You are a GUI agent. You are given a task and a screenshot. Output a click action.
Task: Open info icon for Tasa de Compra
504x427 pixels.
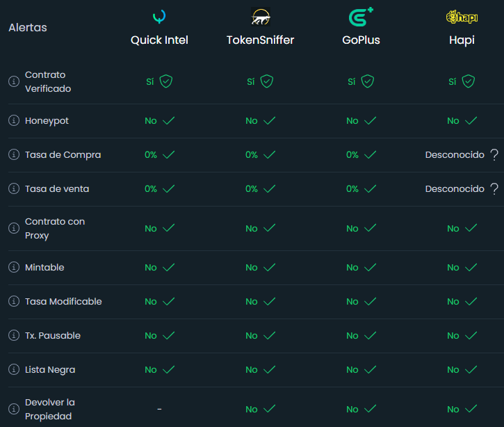pyautogui.click(x=14, y=154)
